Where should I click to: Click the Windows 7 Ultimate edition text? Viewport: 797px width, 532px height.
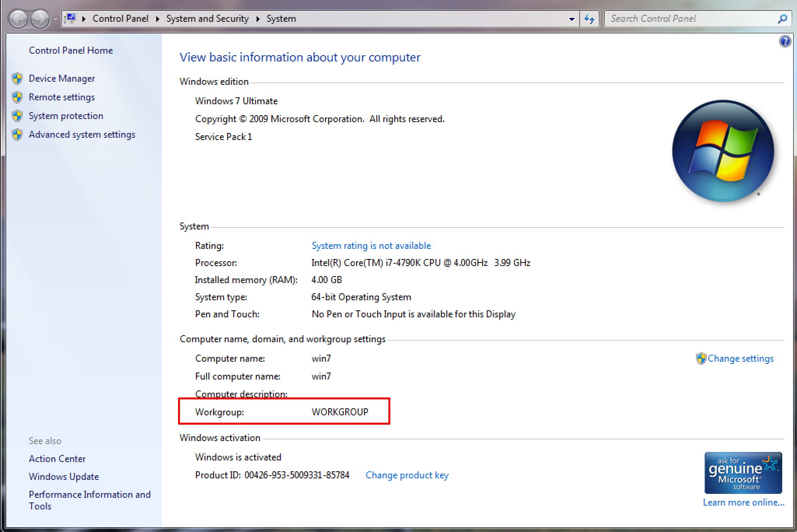(236, 101)
